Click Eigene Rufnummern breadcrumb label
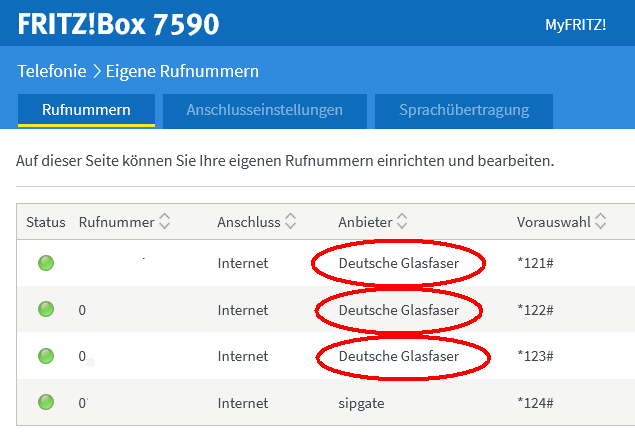This screenshot has height=435, width=635. pyautogui.click(x=182, y=71)
